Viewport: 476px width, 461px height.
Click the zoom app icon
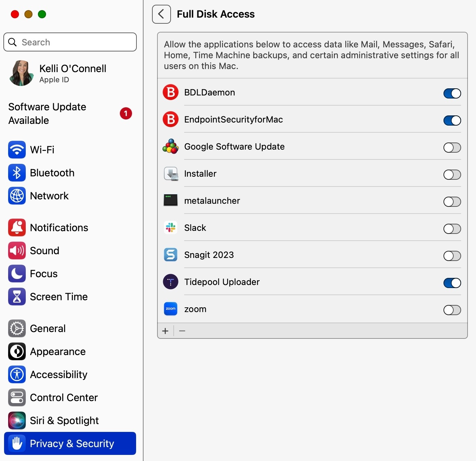pyautogui.click(x=171, y=309)
